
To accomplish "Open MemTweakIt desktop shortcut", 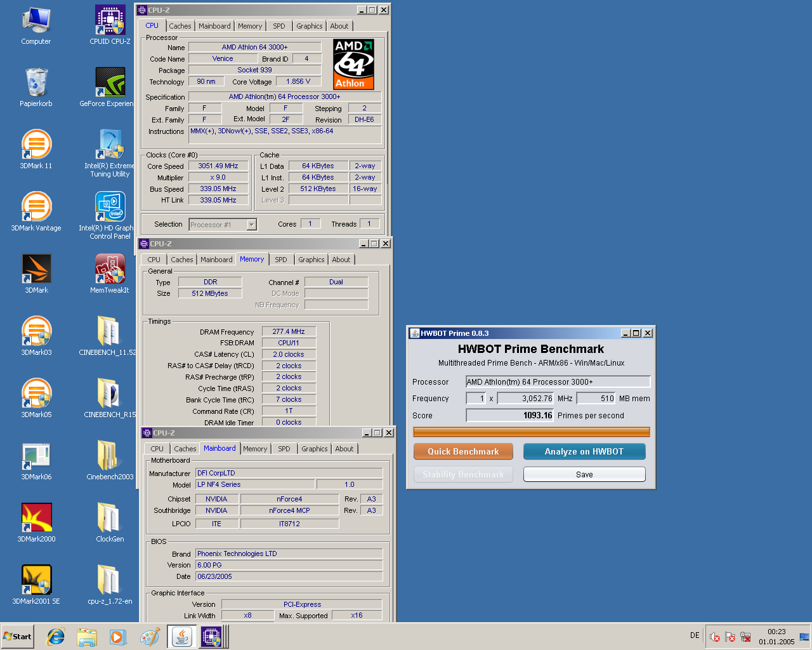I will coord(110,274).
